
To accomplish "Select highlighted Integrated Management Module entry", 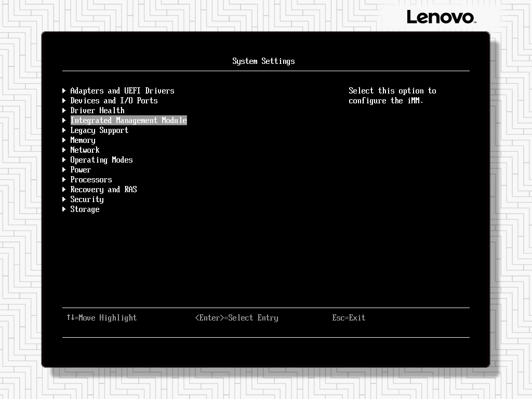I will tap(128, 121).
